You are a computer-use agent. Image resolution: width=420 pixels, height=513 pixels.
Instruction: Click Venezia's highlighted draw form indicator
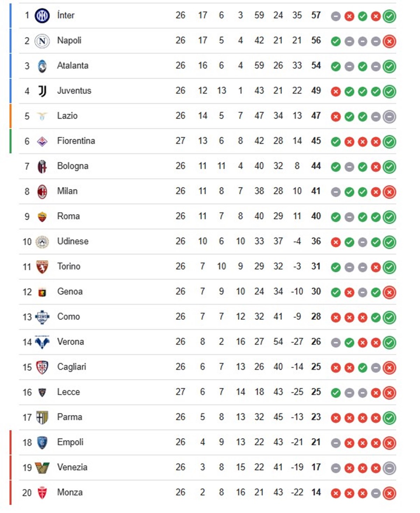click(x=389, y=468)
